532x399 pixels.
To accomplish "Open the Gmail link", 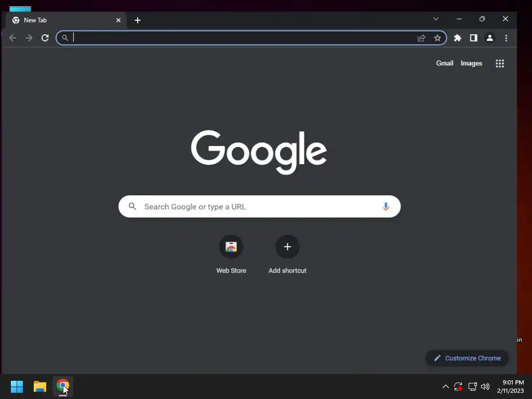I will [445, 63].
